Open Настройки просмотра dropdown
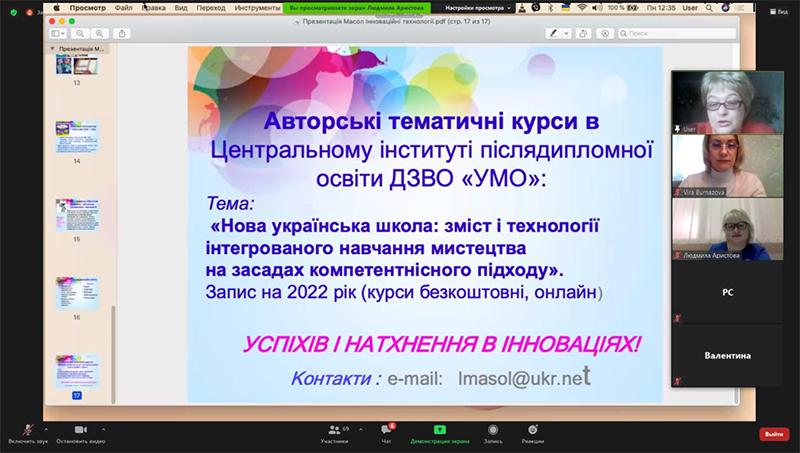Screen dimensions: 800x453 (478, 8)
